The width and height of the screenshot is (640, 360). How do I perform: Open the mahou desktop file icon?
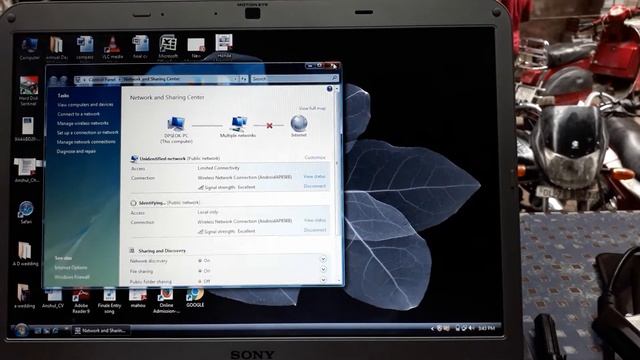pyautogui.click(x=138, y=298)
